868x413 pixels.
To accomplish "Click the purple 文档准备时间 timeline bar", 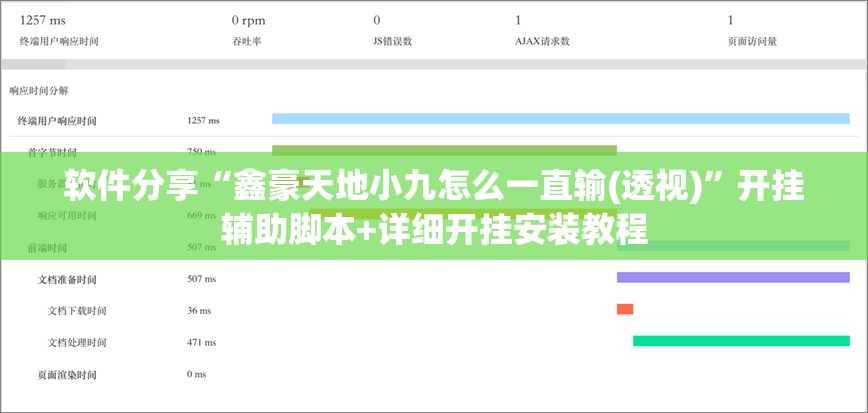I will click(x=733, y=277).
